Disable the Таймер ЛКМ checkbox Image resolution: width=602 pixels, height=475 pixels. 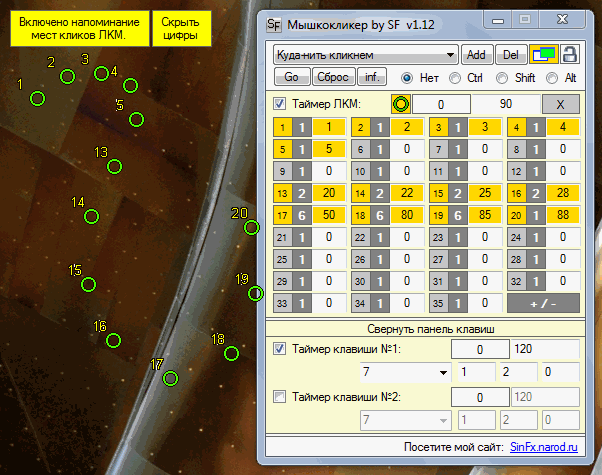(x=280, y=103)
